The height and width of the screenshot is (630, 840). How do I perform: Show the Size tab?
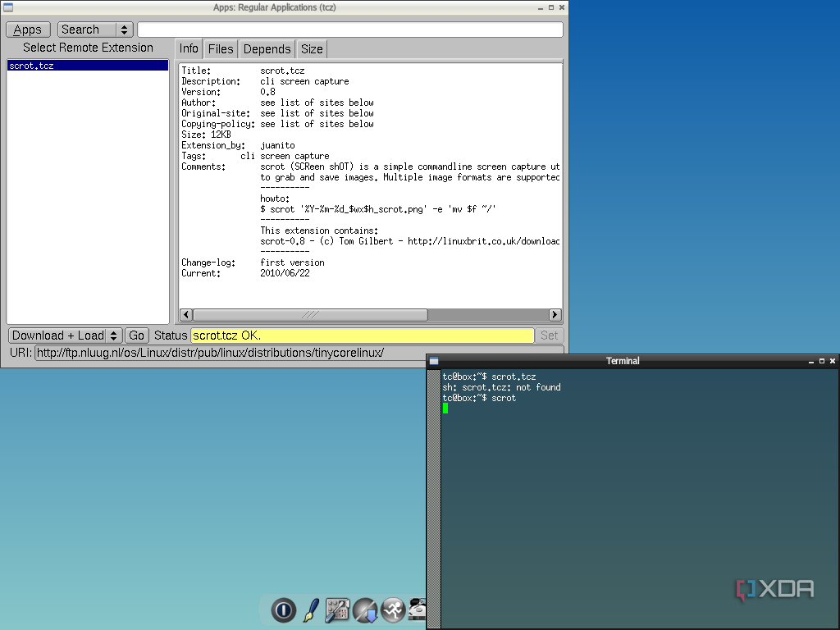[312, 49]
